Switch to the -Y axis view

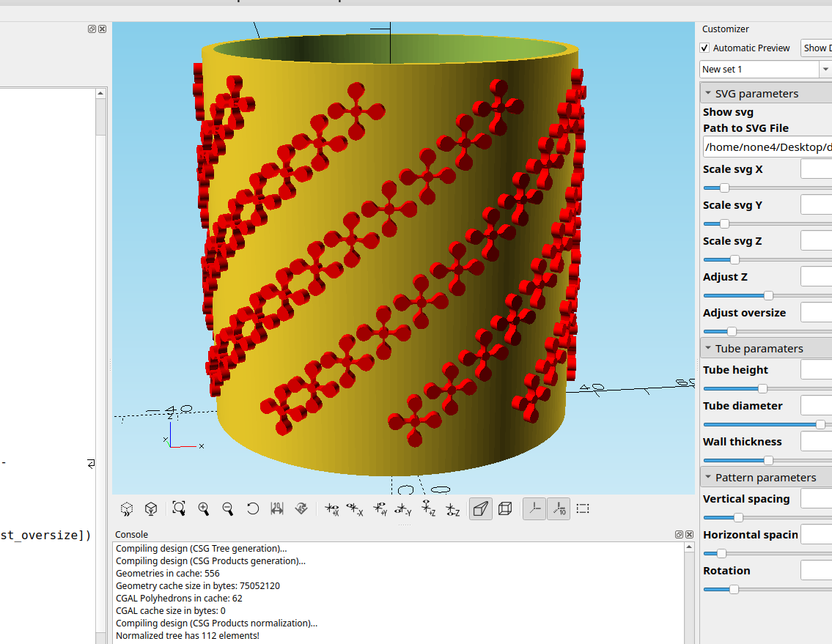[403, 509]
